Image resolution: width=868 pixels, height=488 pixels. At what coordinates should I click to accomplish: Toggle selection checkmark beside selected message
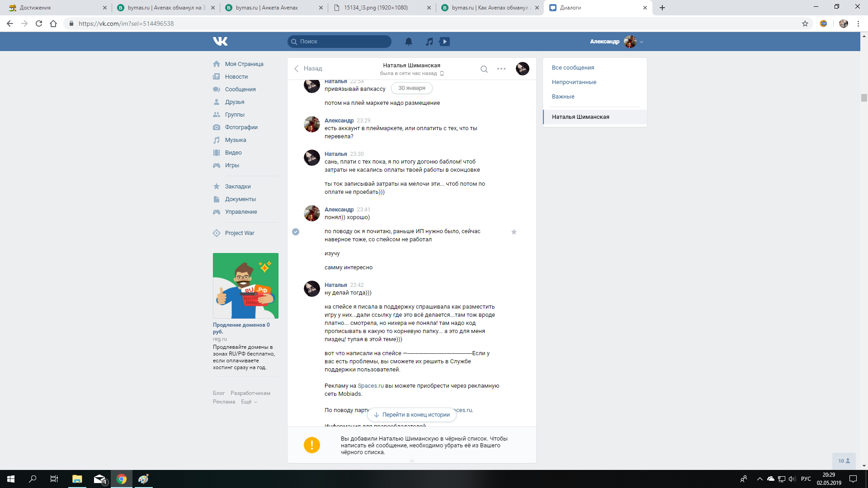point(296,232)
